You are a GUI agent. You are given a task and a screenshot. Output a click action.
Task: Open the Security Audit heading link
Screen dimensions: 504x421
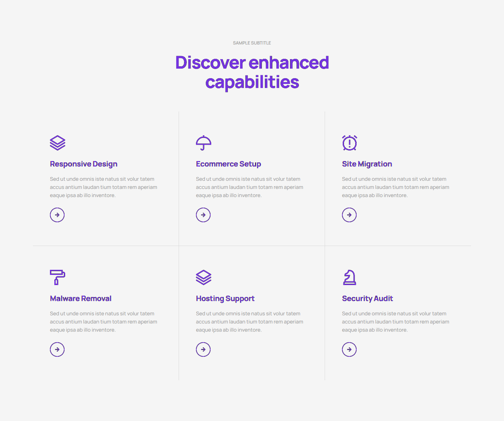point(367,299)
